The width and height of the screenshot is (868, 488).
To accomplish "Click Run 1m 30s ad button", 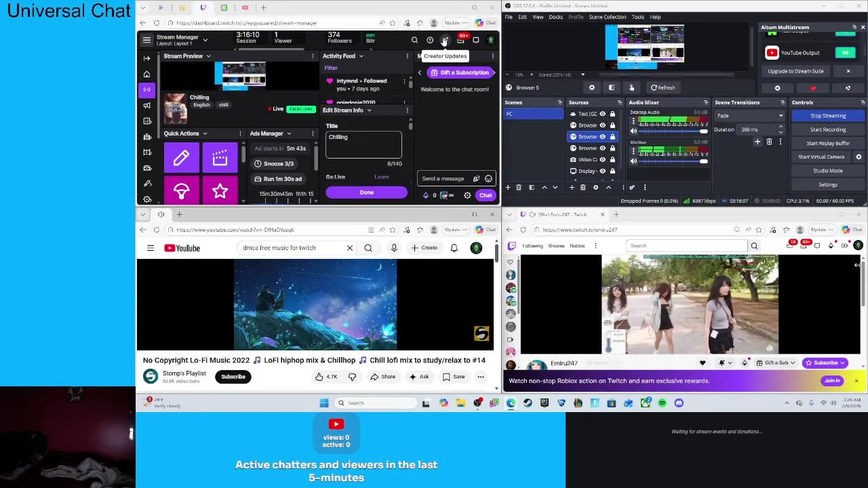I will tap(279, 179).
